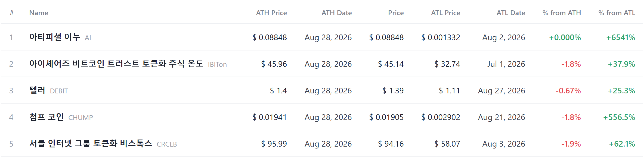Screen dimensions: 644x158
Task: Sort by % from ATH header
Action: (562, 13)
